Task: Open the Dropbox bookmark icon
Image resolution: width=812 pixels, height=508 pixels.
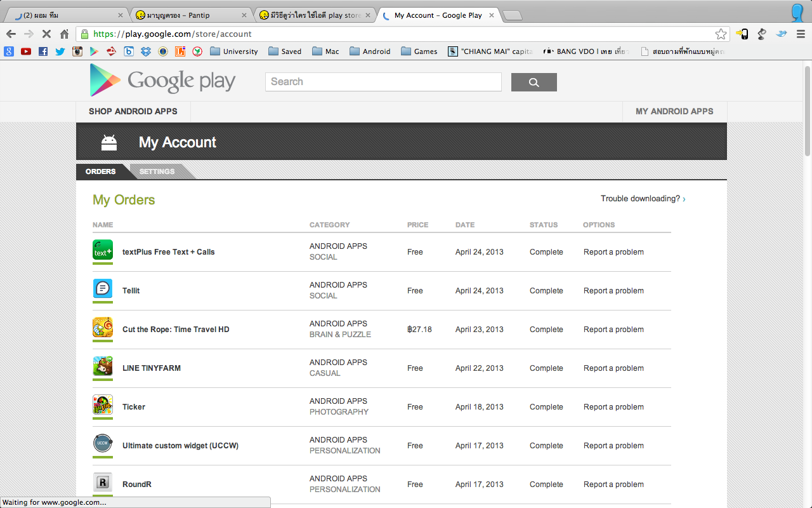Action: 146,51
